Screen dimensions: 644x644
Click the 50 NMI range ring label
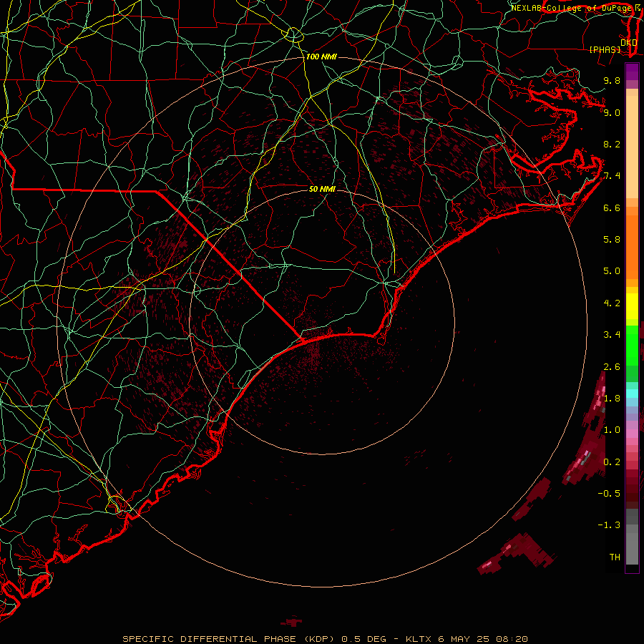click(323, 189)
